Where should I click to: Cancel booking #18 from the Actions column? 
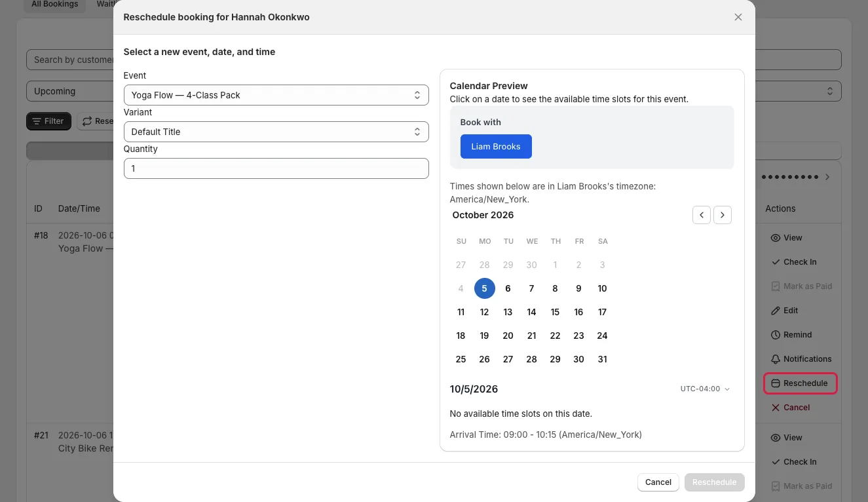(791, 408)
